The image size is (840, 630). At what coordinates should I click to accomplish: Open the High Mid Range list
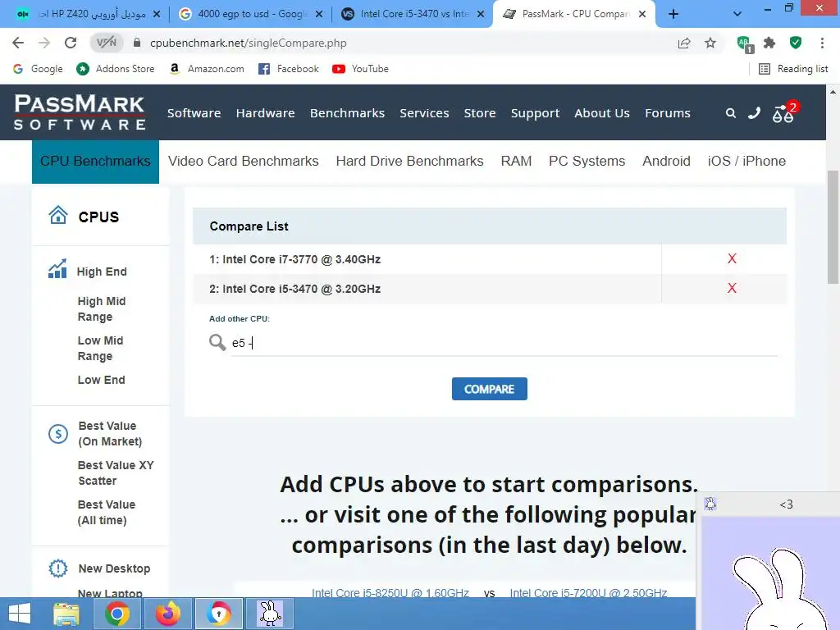(102, 309)
